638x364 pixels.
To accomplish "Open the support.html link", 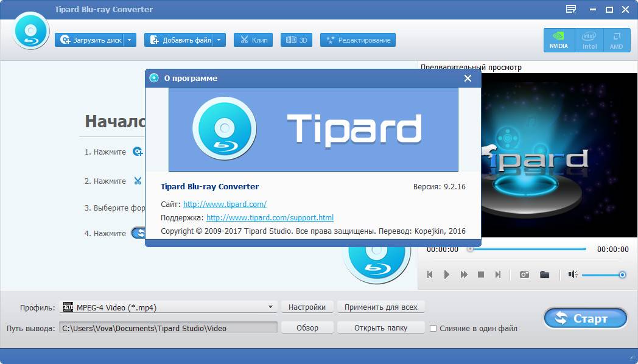I will pyautogui.click(x=270, y=217).
